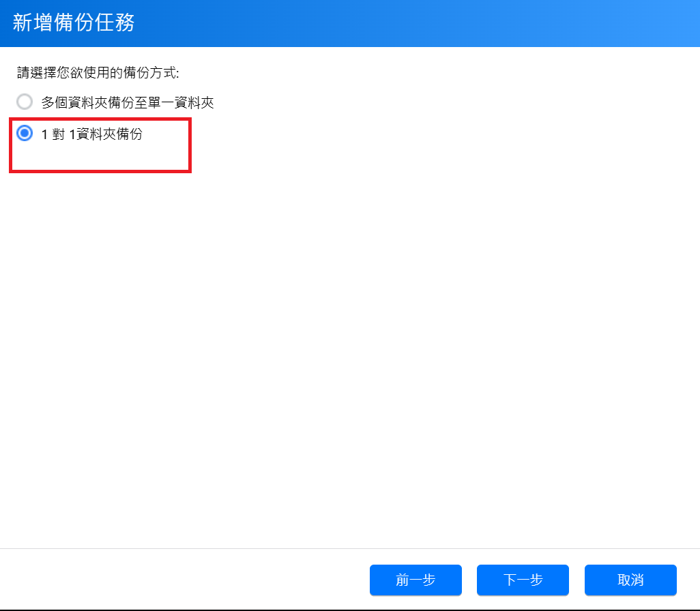Viewport: 700px width, 611px height.
Task: Click empty space inside the red highlighted box
Action: [x=100, y=157]
